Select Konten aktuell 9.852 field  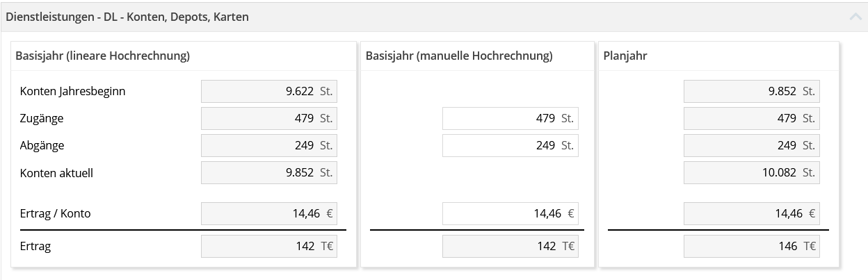point(269,172)
